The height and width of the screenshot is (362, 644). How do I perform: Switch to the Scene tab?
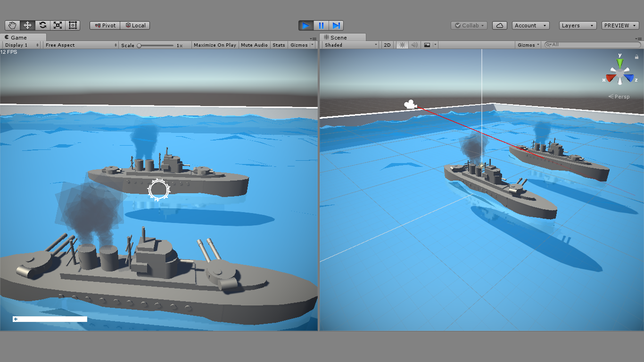[343, 37]
